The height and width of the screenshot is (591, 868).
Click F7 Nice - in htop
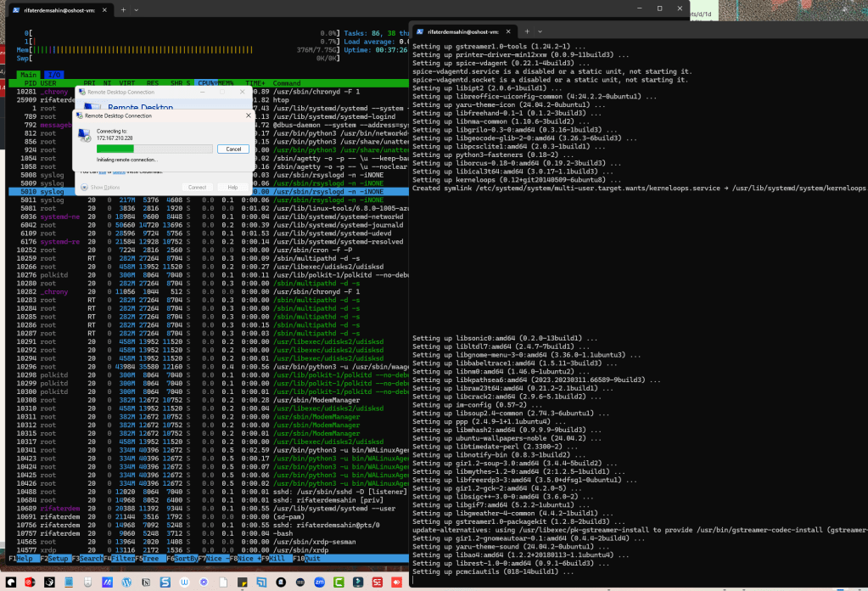tap(214, 559)
